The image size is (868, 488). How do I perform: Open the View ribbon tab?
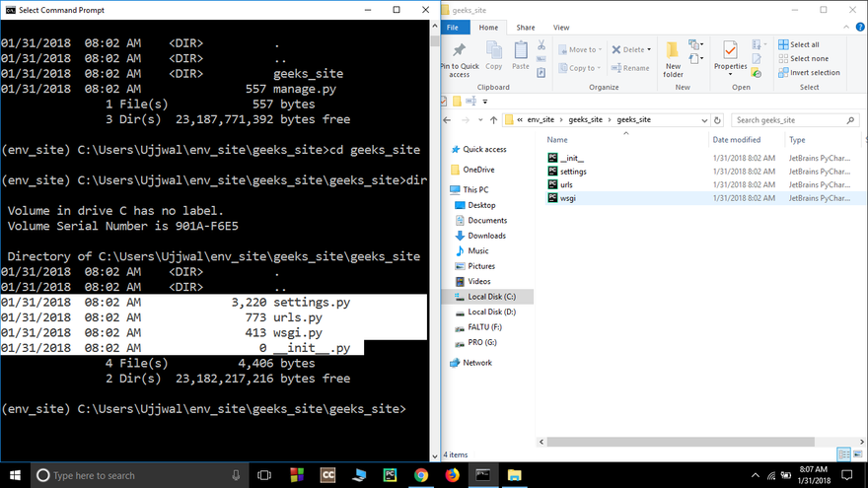(x=561, y=28)
